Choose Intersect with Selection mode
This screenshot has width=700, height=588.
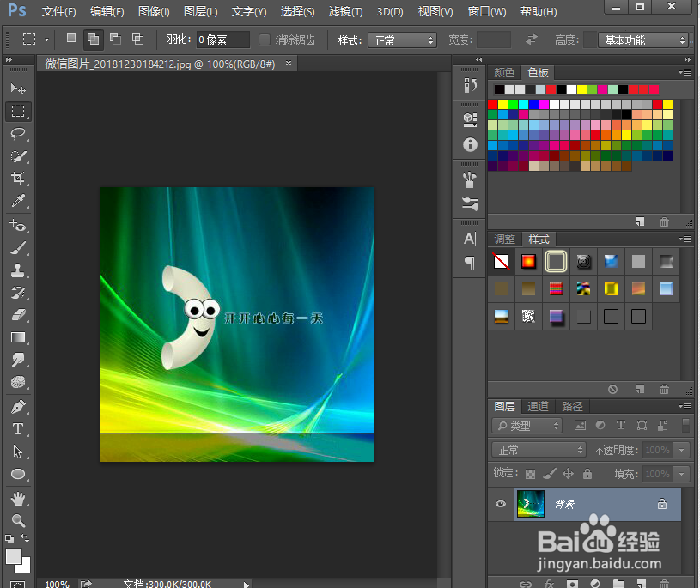click(138, 39)
